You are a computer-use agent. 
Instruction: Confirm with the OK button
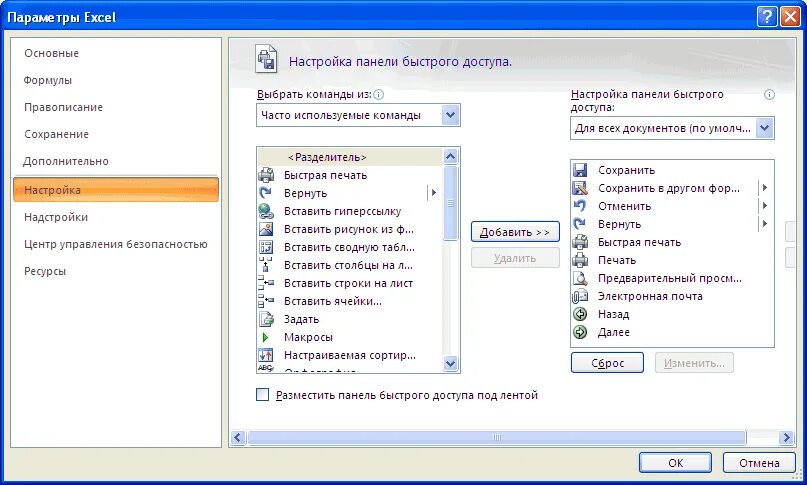click(676, 463)
